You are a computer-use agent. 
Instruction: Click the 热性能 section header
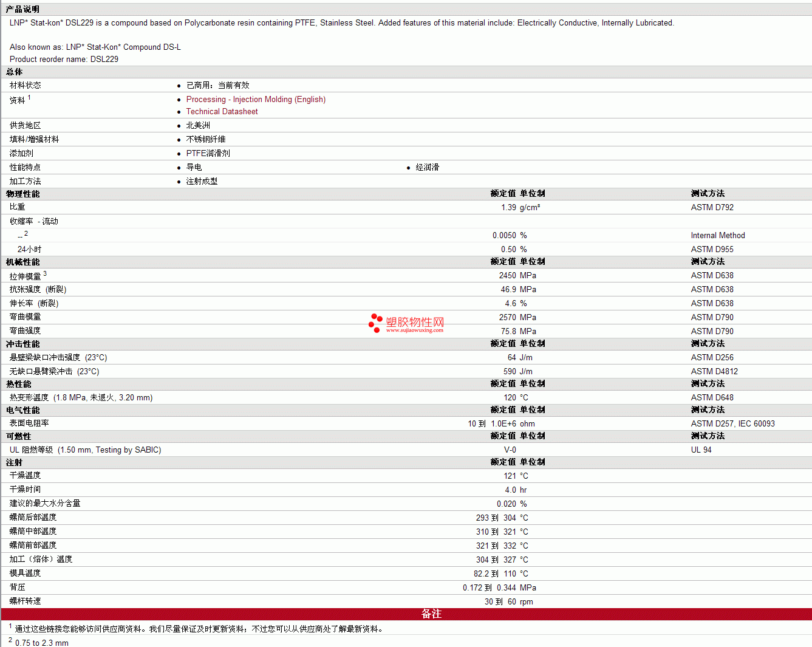pos(18,384)
